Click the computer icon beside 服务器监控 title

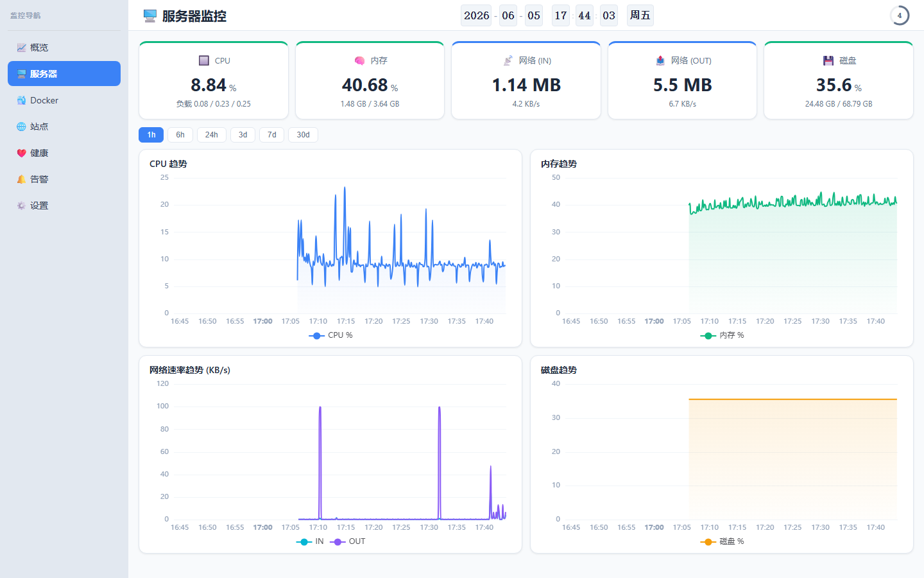150,16
